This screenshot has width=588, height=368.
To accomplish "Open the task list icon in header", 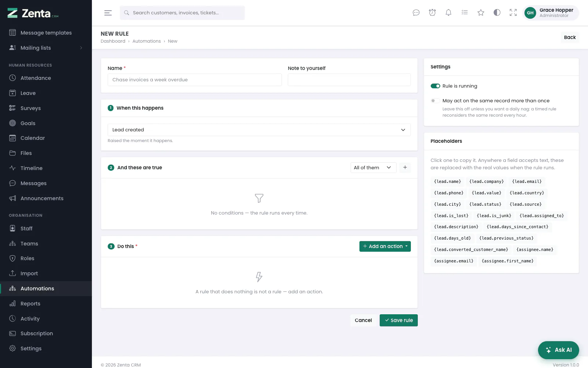I will pos(465,13).
